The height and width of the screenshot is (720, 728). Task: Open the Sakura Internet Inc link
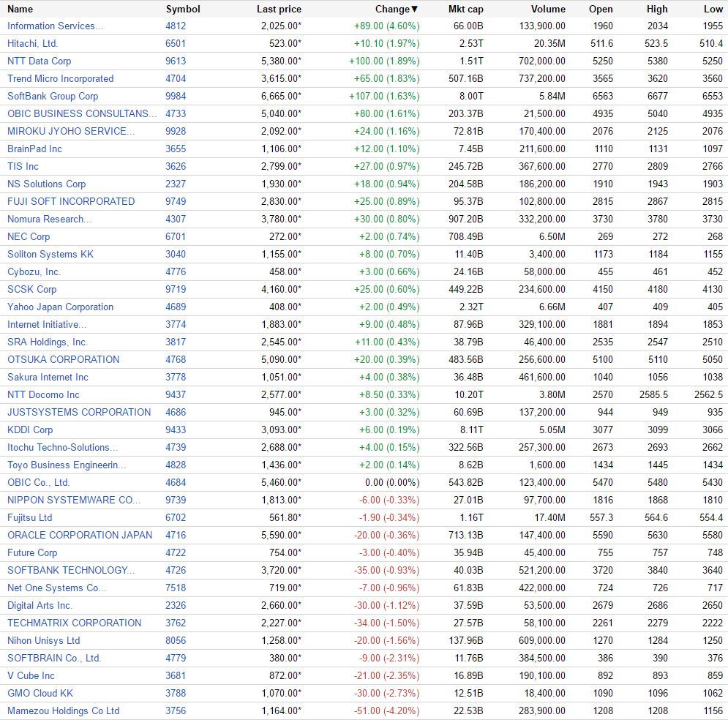(x=48, y=377)
